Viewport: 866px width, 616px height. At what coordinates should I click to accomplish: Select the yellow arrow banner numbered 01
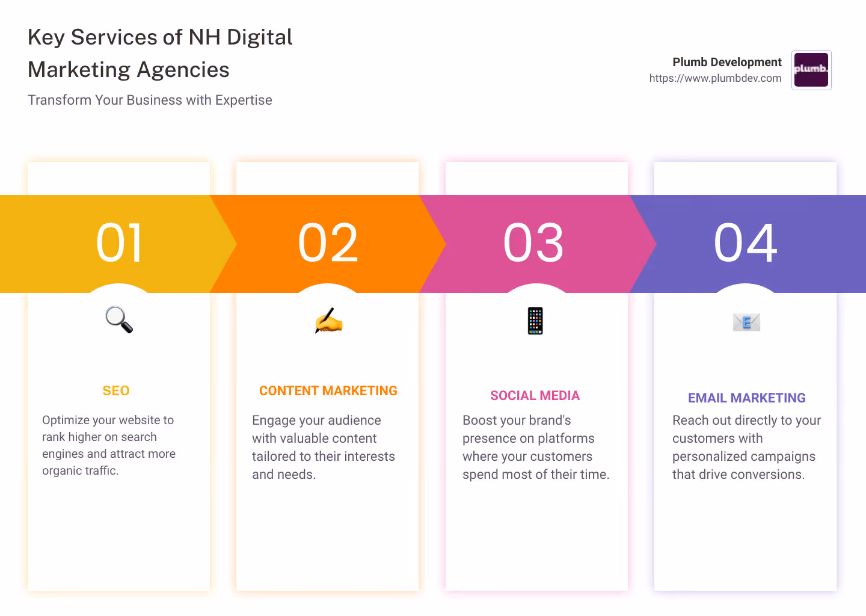point(118,243)
